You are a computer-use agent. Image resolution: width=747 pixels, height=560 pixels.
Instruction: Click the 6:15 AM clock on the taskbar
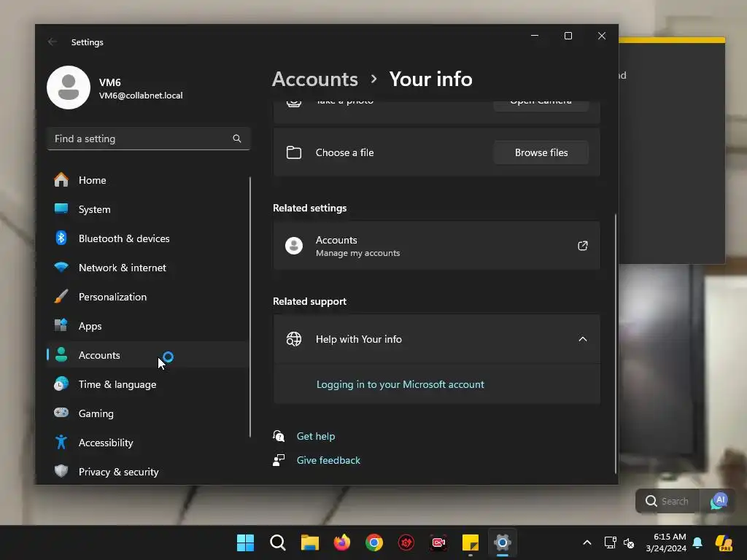(666, 542)
